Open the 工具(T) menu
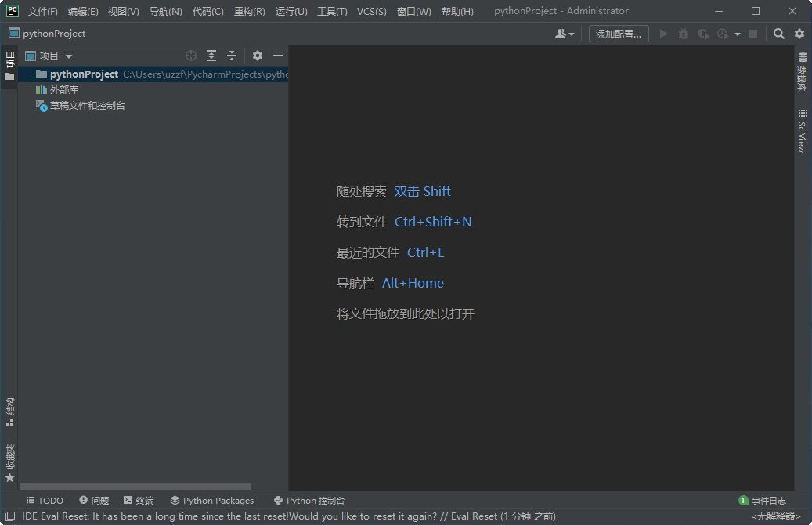This screenshot has height=525, width=812. point(332,12)
